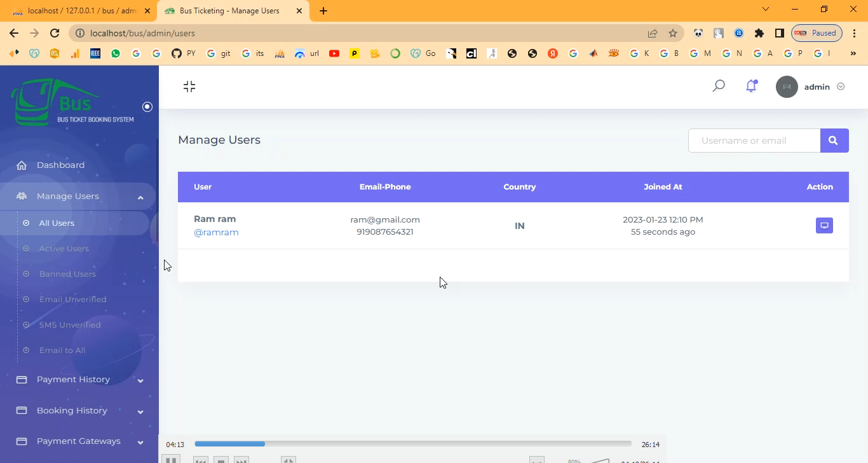Image resolution: width=868 pixels, height=463 pixels.
Task: Open the notifications bell icon
Action: click(751, 86)
